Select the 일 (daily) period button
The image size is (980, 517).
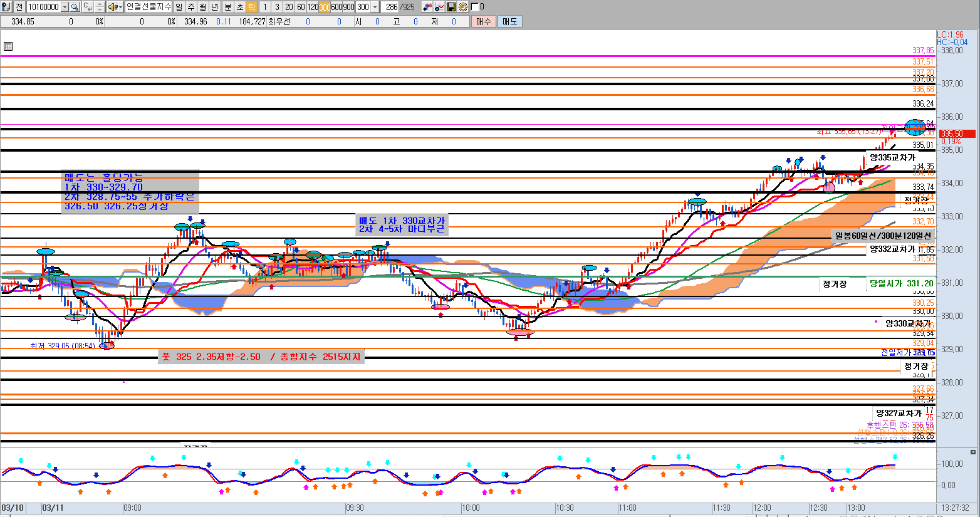179,7
